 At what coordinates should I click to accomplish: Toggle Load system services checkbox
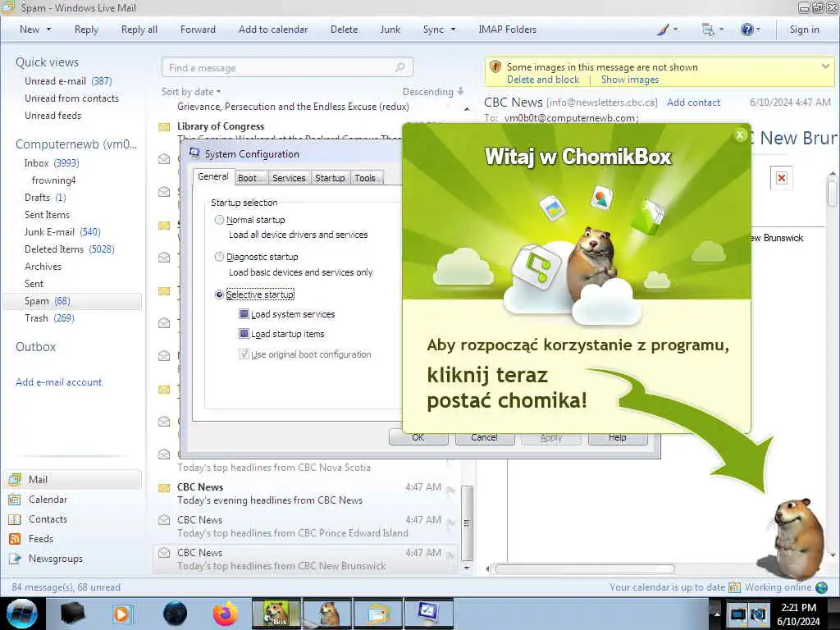tap(244, 314)
